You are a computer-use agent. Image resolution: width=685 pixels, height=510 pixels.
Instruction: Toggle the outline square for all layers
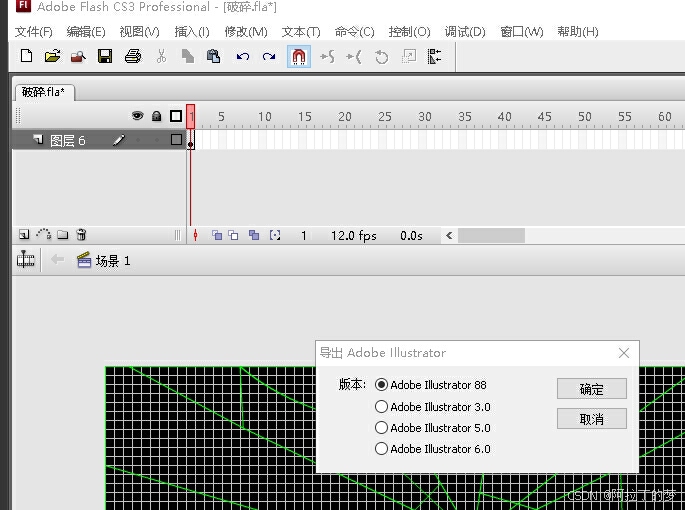tap(176, 116)
